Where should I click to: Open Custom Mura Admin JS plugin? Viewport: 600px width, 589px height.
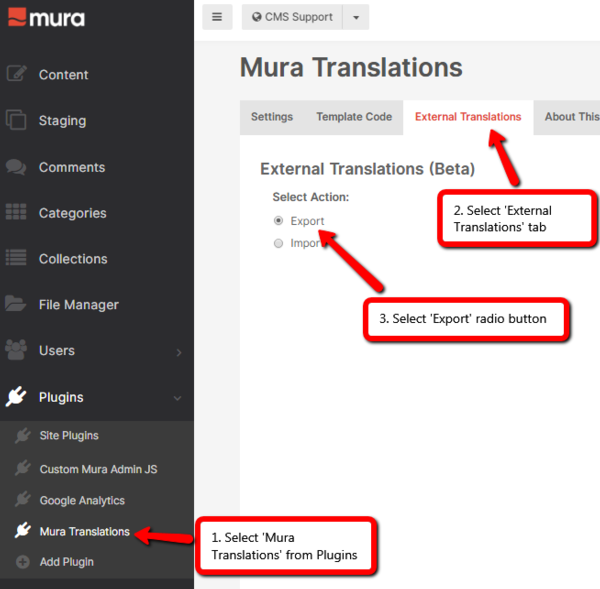[x=98, y=469]
